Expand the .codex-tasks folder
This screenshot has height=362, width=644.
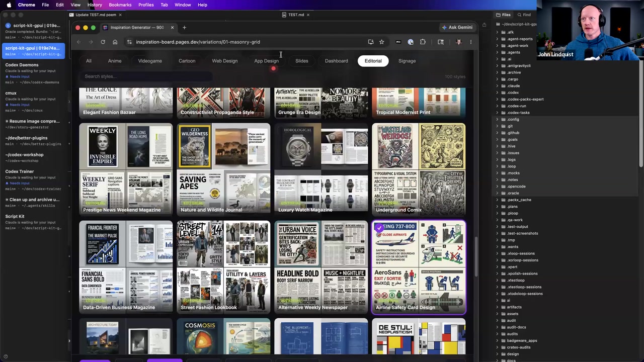pos(518,113)
